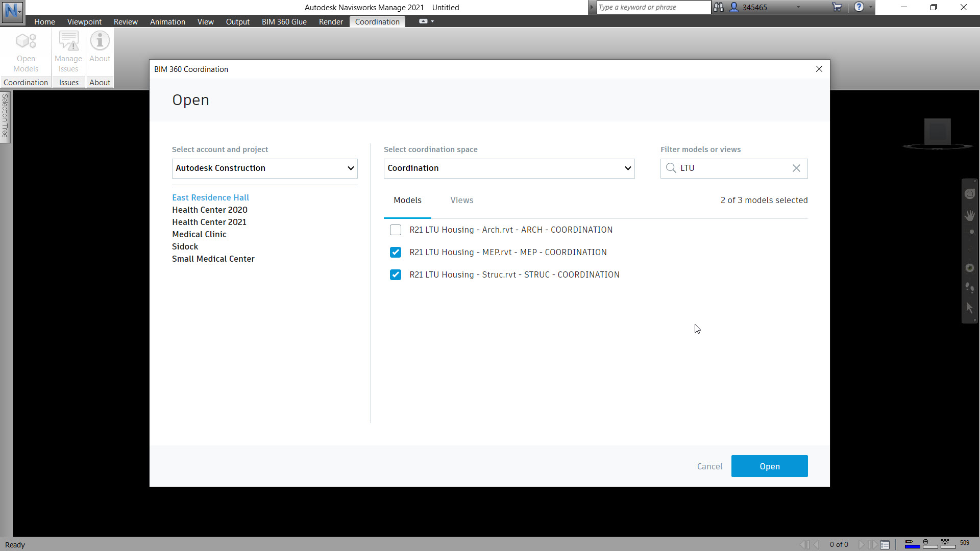This screenshot has height=551, width=980.
Task: Choose the Look Around eye tool
Action: click(970, 267)
